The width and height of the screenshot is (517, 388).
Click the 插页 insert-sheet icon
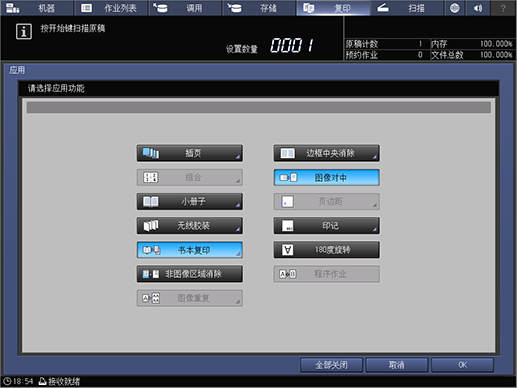click(x=151, y=153)
